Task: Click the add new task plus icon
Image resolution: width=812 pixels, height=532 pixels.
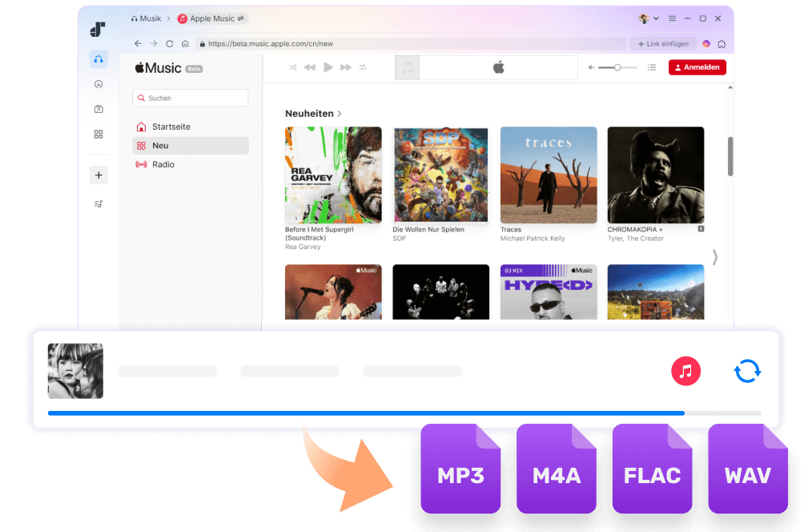Action: [x=98, y=175]
